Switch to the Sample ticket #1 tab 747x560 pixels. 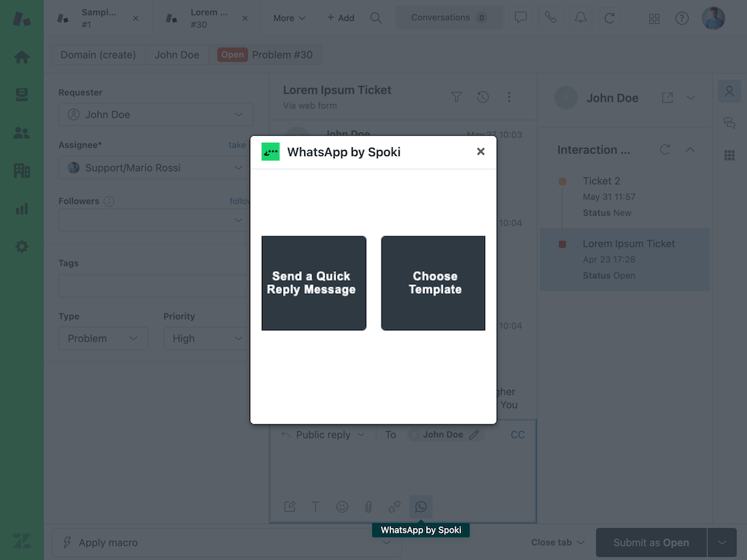coord(98,18)
